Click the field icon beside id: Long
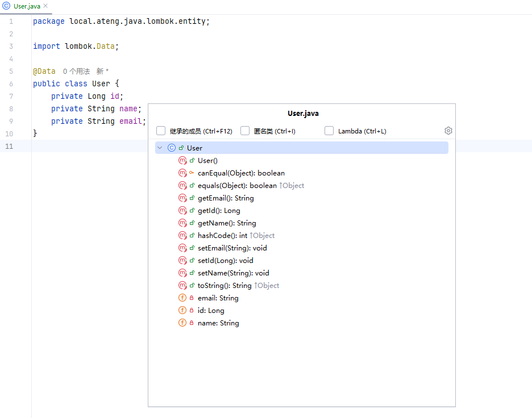 [182, 311]
